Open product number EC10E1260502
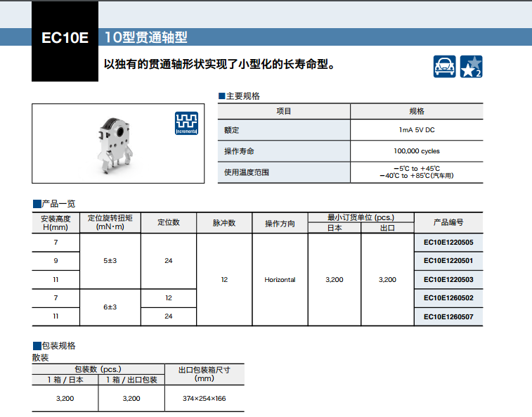This screenshot has width=532, height=417. point(448,298)
